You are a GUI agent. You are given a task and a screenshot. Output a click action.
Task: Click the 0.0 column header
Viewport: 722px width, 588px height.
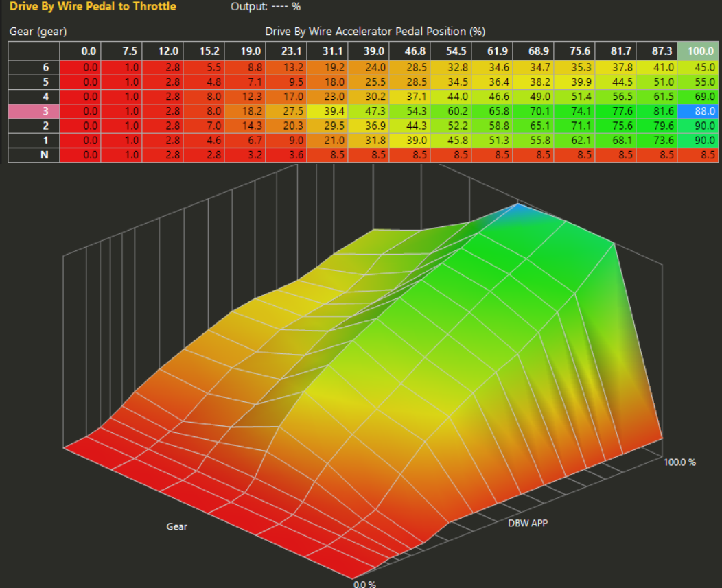point(88,50)
